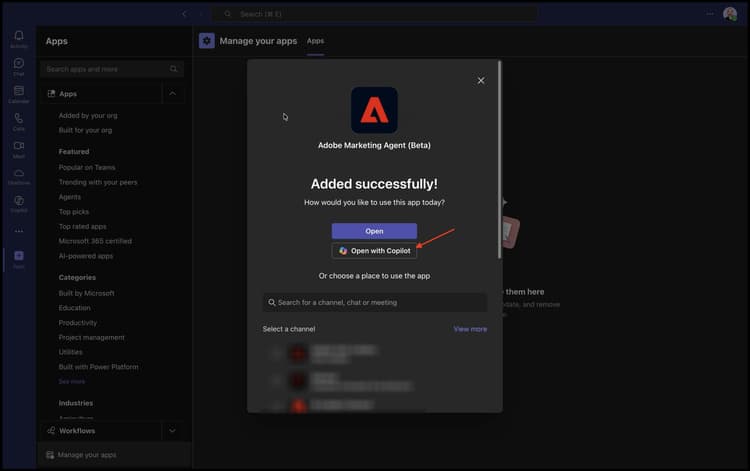Select Trending with your peers
Screen dimensions: 750x471
click(x=98, y=182)
